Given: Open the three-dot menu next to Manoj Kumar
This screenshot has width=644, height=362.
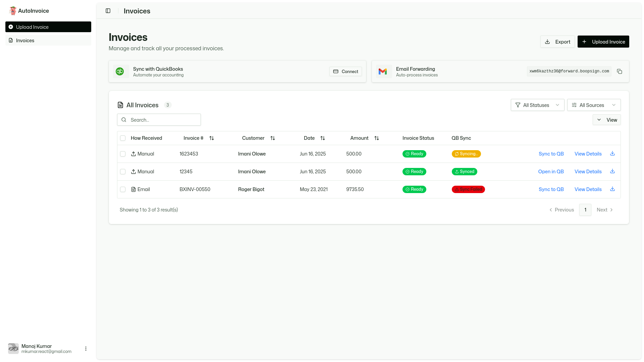Looking at the screenshot, I should click(86, 348).
